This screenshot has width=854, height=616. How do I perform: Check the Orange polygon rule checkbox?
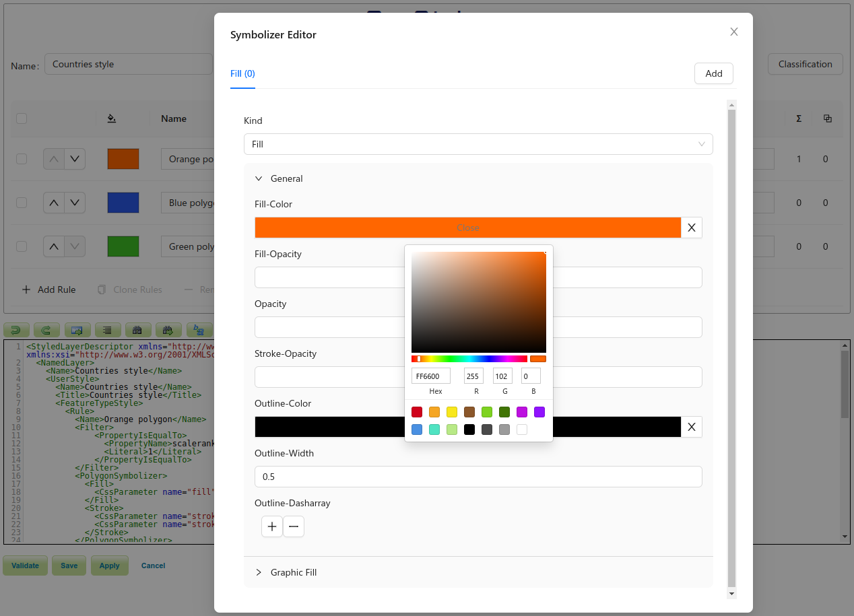22,159
